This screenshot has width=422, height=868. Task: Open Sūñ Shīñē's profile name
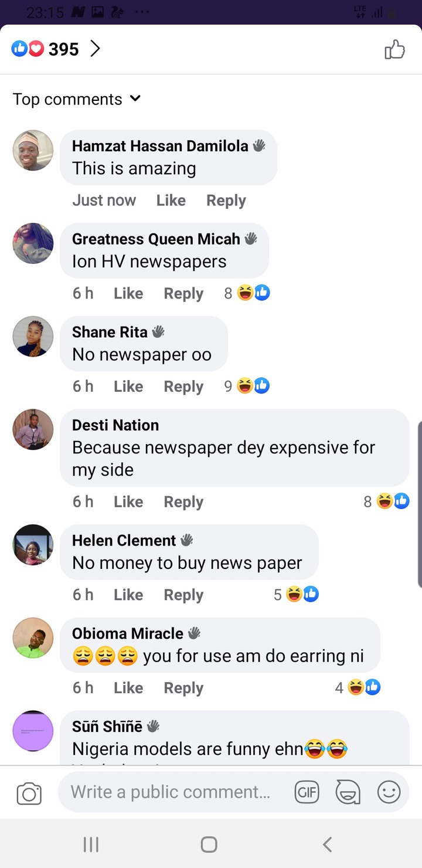tap(107, 727)
